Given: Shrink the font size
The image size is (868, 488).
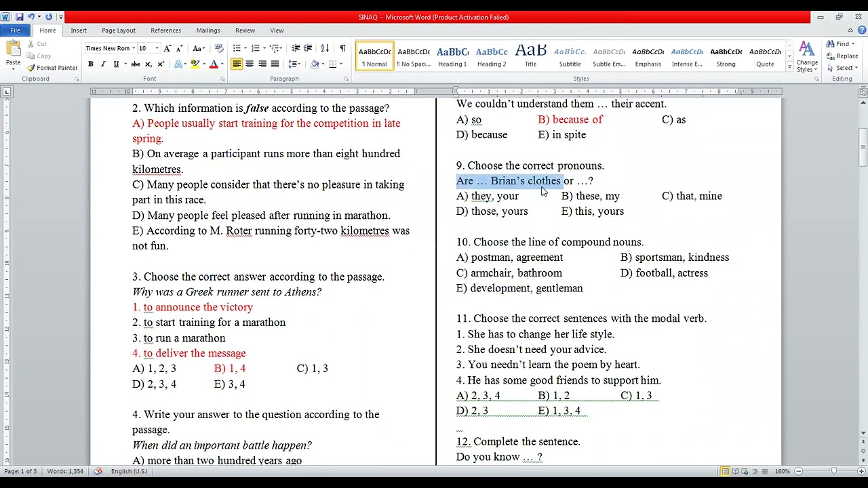Looking at the screenshot, I should (x=179, y=49).
